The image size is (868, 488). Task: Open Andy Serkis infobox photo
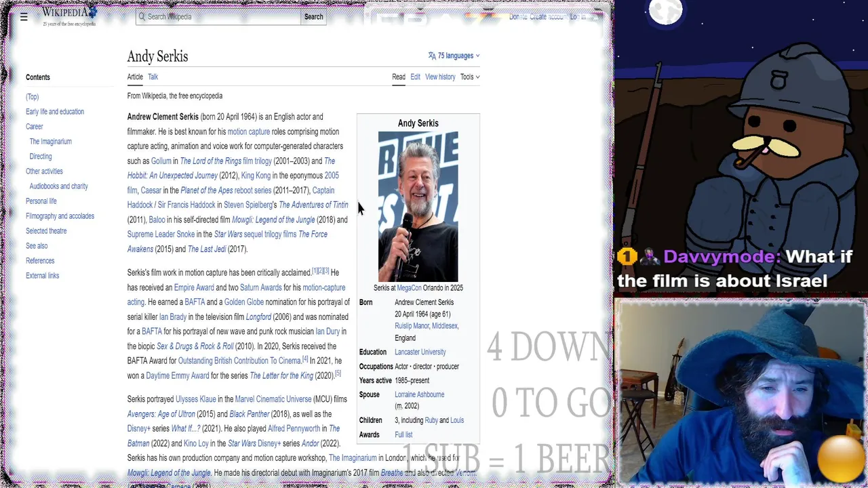418,206
